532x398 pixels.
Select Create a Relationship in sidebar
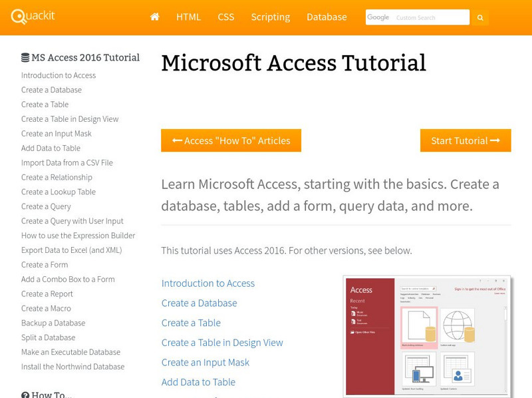point(57,178)
